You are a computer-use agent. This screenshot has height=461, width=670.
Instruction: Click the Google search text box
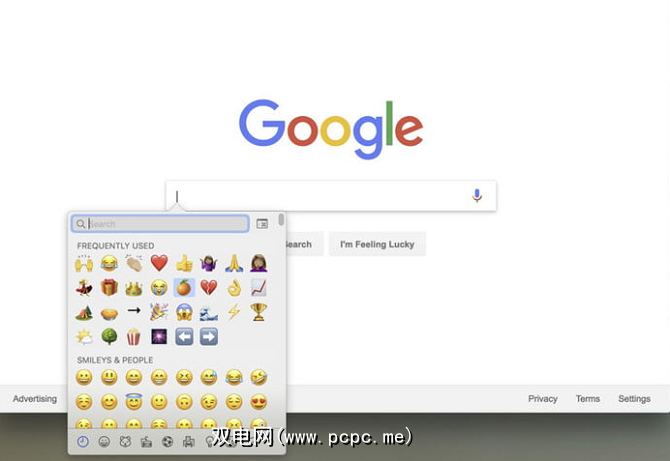pos(331,196)
